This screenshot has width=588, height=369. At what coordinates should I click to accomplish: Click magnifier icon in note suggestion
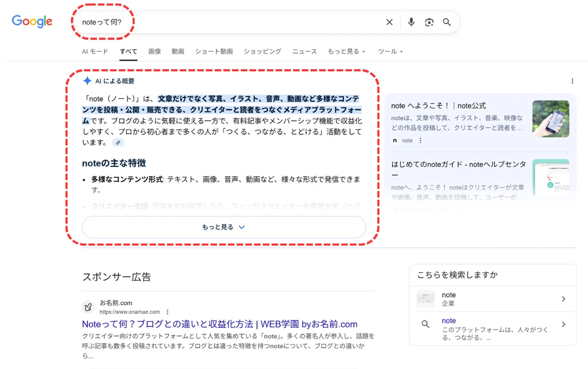pos(425,324)
